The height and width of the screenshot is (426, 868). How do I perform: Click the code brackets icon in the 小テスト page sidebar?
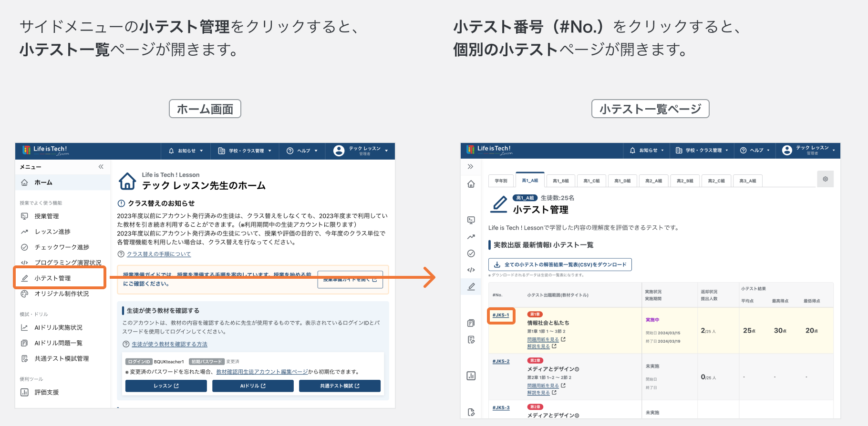coord(471,270)
